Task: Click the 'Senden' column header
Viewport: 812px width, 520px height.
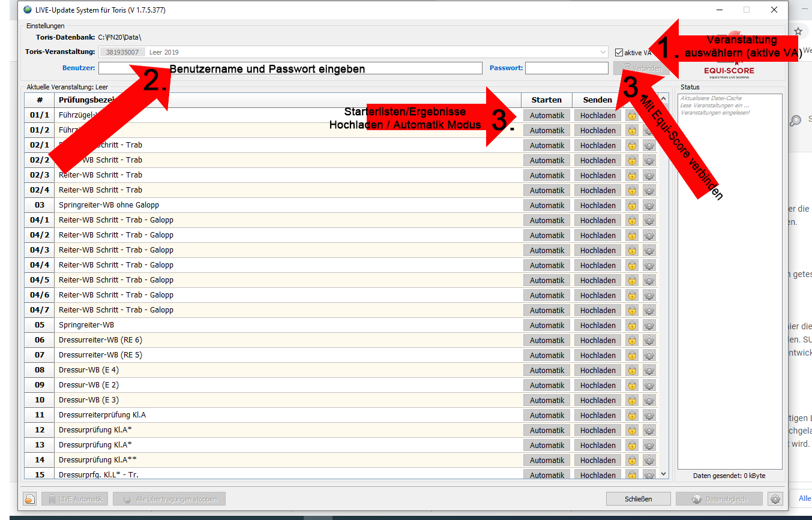Action: click(x=597, y=100)
